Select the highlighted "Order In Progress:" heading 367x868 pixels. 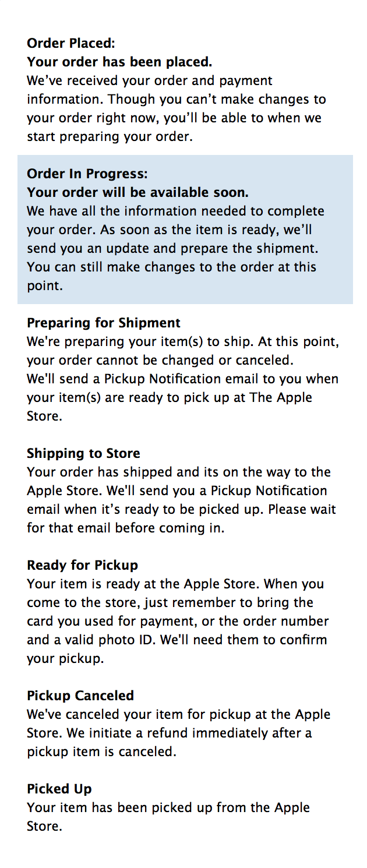[87, 173]
